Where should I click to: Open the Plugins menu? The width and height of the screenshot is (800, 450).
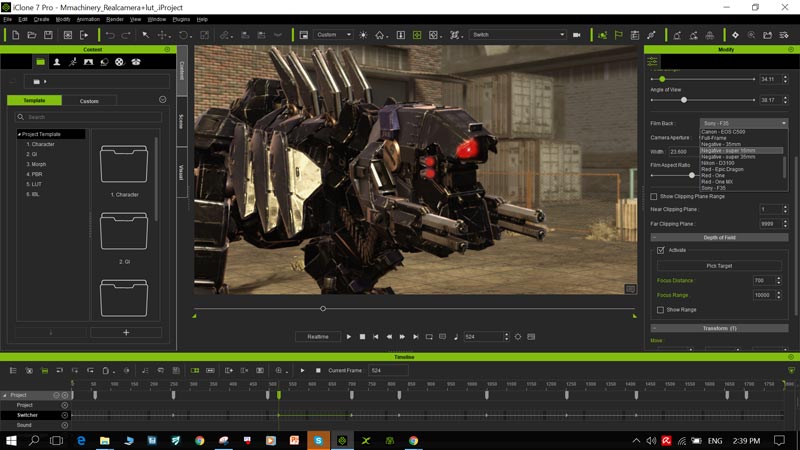click(x=181, y=19)
